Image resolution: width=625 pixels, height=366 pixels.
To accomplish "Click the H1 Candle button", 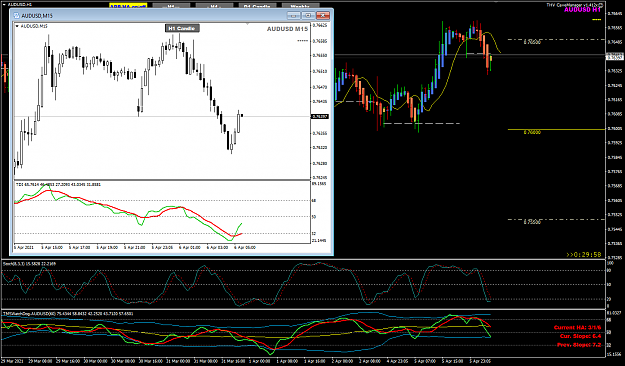I will 182,28.
